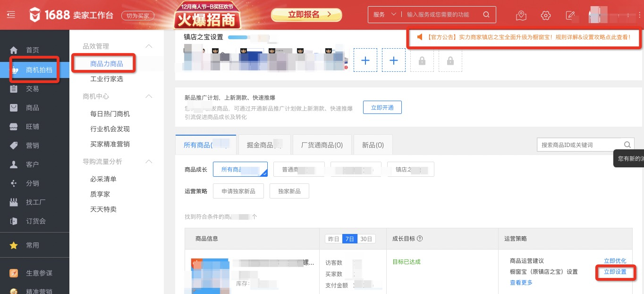Screen dimensions: 644x294
Task: Open 立即设置 for 橱窗宝 settings
Action: 616,272
